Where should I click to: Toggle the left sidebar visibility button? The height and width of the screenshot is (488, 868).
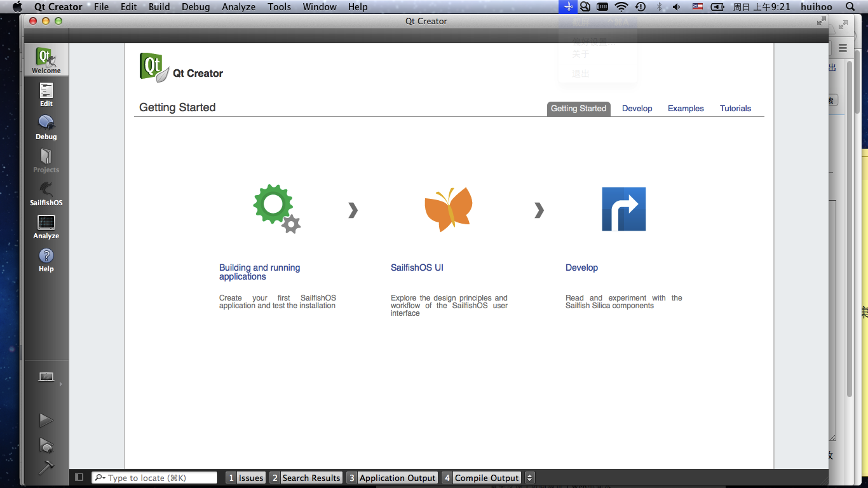(x=79, y=477)
